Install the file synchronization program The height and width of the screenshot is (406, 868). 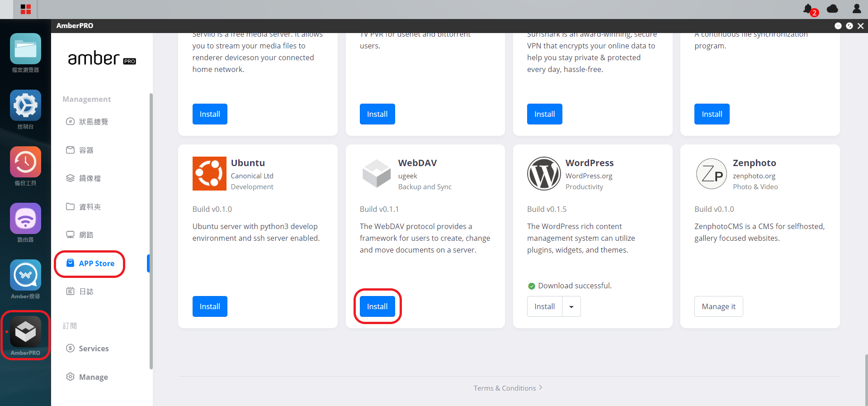(712, 114)
